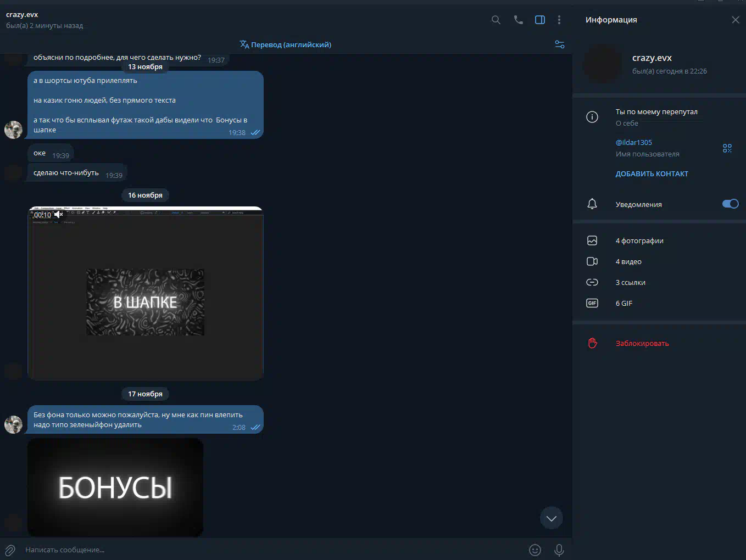
Task: Click Заблокировать to block user
Action: [x=642, y=343]
